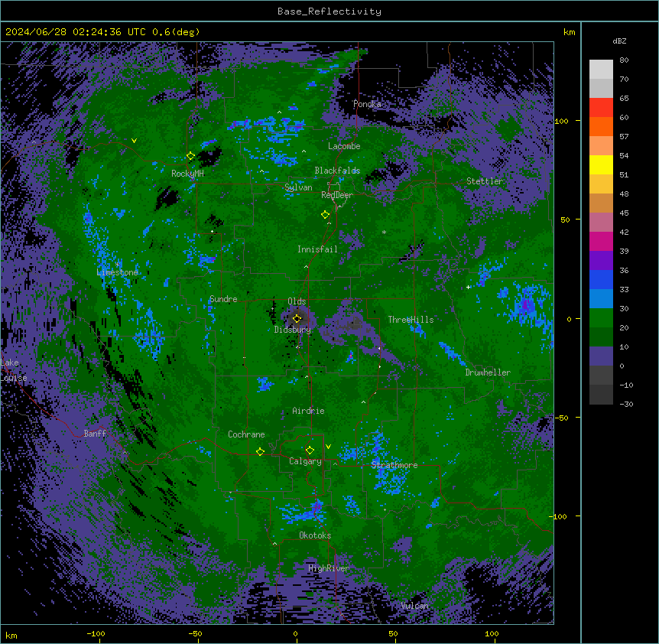The image size is (659, 644).
Task: Select the yellow V marker northwest of RockyMH
Action: (134, 141)
